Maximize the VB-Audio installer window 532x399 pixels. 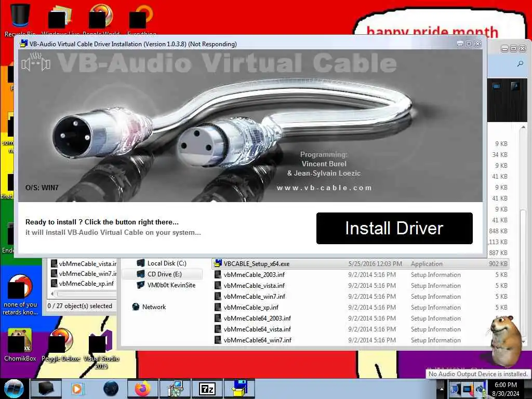(469, 44)
